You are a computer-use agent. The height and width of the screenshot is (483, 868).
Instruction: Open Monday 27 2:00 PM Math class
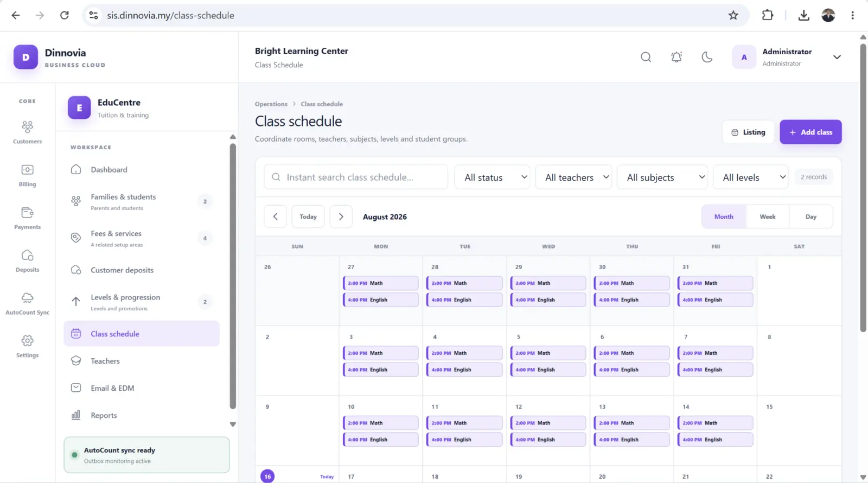pos(381,283)
